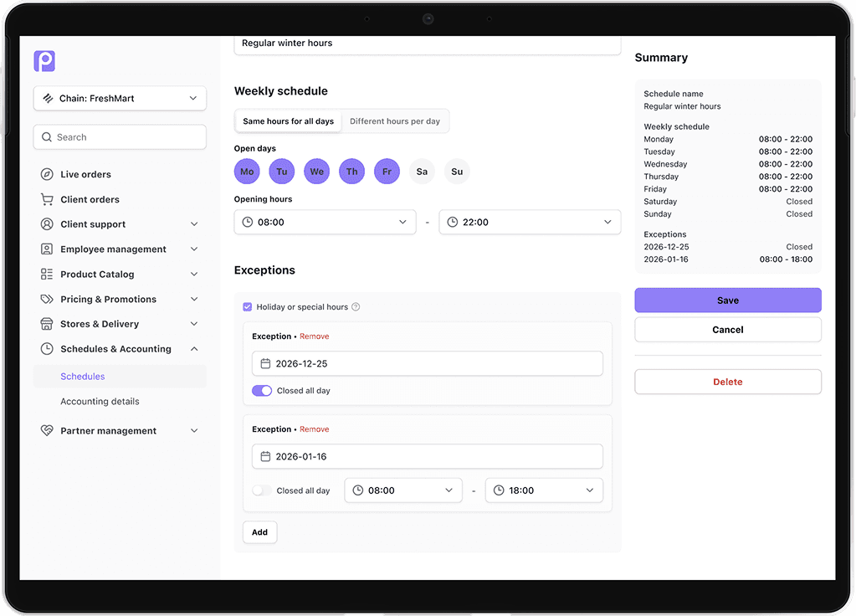Click the red Delete button

(728, 382)
